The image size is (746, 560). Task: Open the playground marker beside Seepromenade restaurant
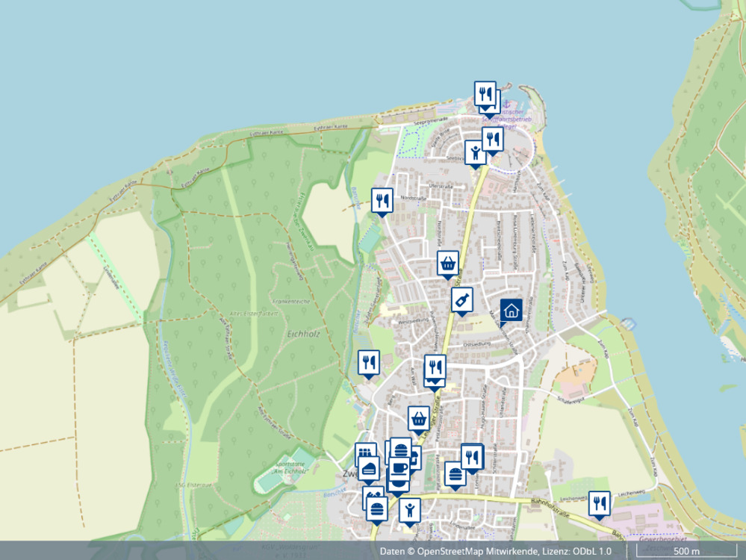(x=475, y=153)
